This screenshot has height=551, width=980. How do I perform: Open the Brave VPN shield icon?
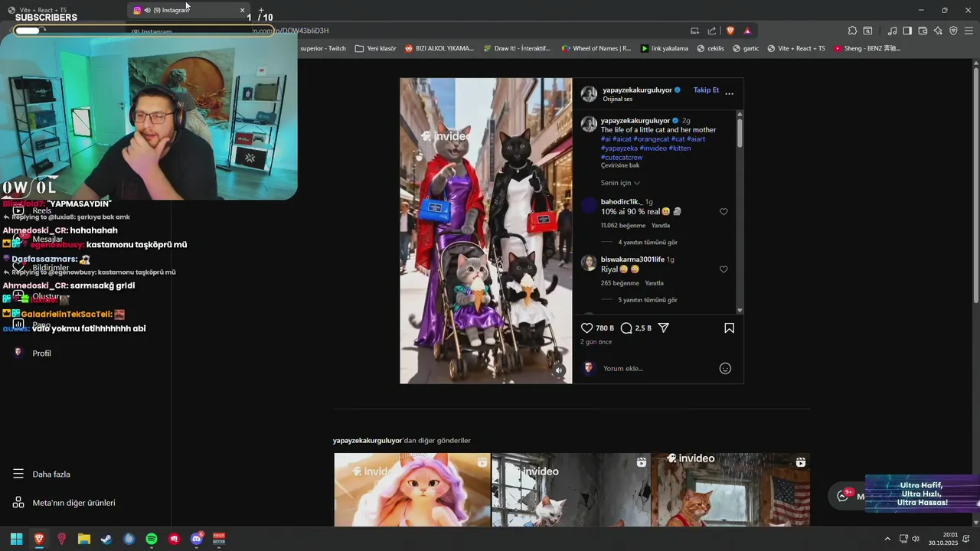click(953, 31)
